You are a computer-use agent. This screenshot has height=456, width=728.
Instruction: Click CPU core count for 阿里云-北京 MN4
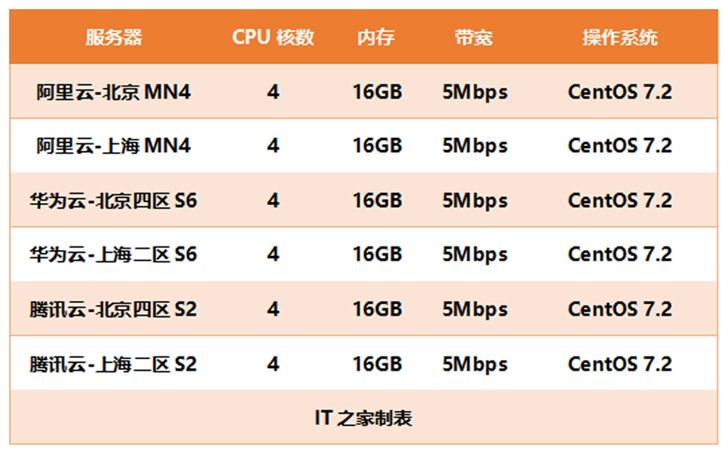point(273,92)
